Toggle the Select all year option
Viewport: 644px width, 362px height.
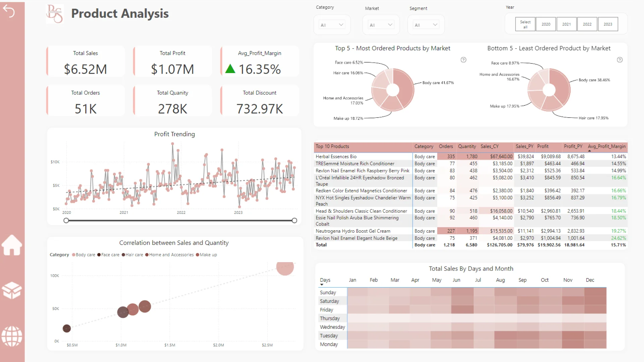(x=525, y=24)
